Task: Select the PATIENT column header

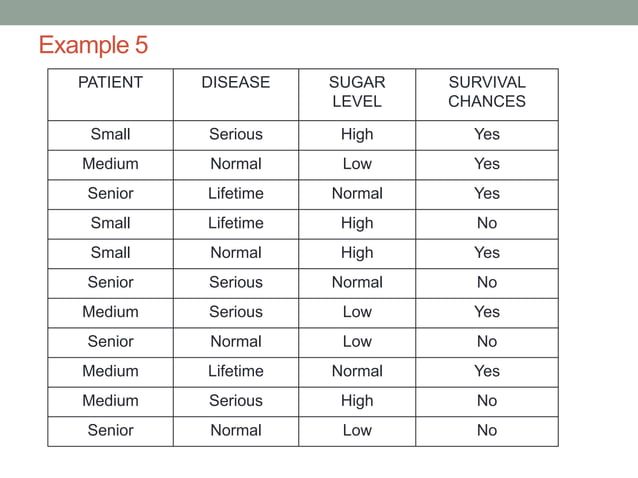Action: pos(110,82)
